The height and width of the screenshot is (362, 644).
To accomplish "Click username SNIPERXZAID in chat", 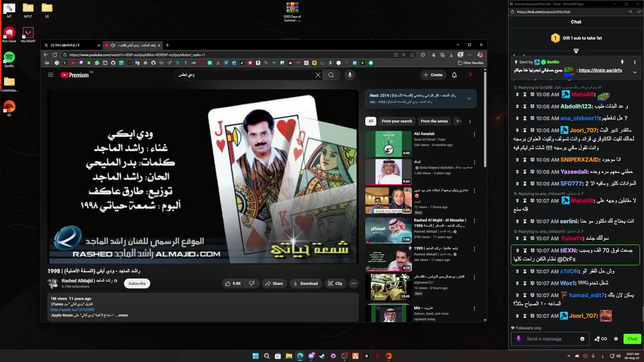I will (x=580, y=160).
